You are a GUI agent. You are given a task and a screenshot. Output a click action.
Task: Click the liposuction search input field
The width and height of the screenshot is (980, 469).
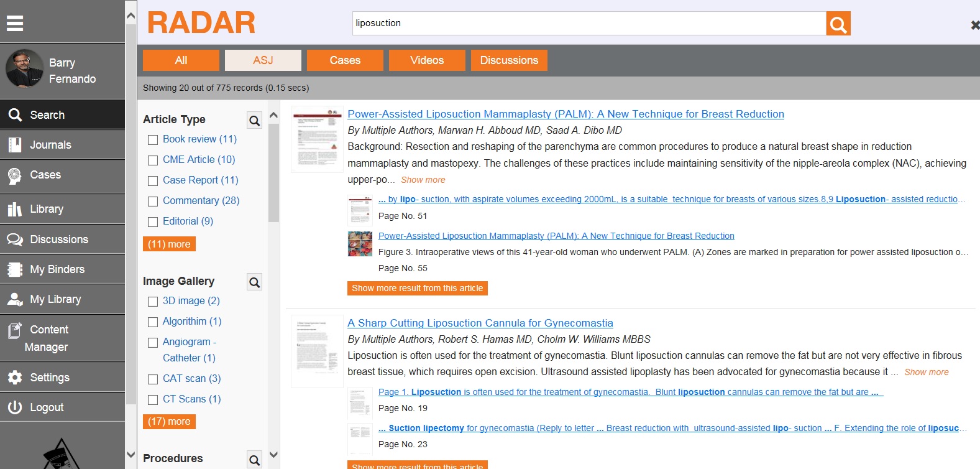(588, 24)
